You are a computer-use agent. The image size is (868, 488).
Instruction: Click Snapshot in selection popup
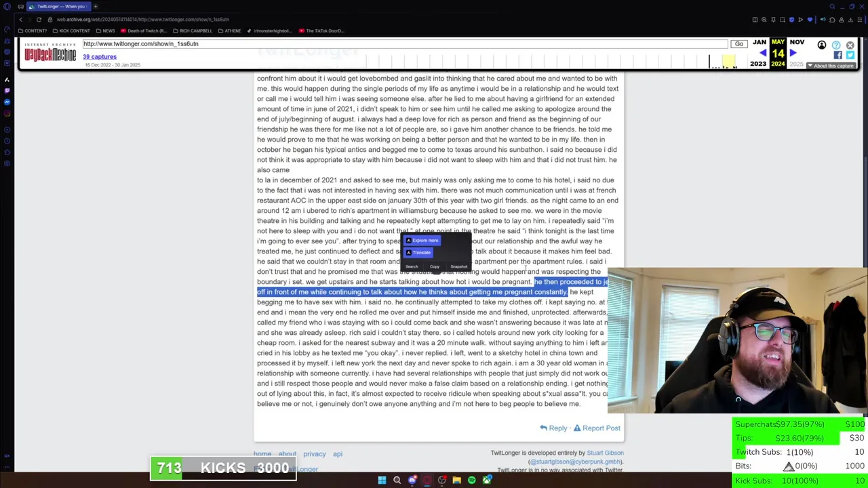point(458,266)
